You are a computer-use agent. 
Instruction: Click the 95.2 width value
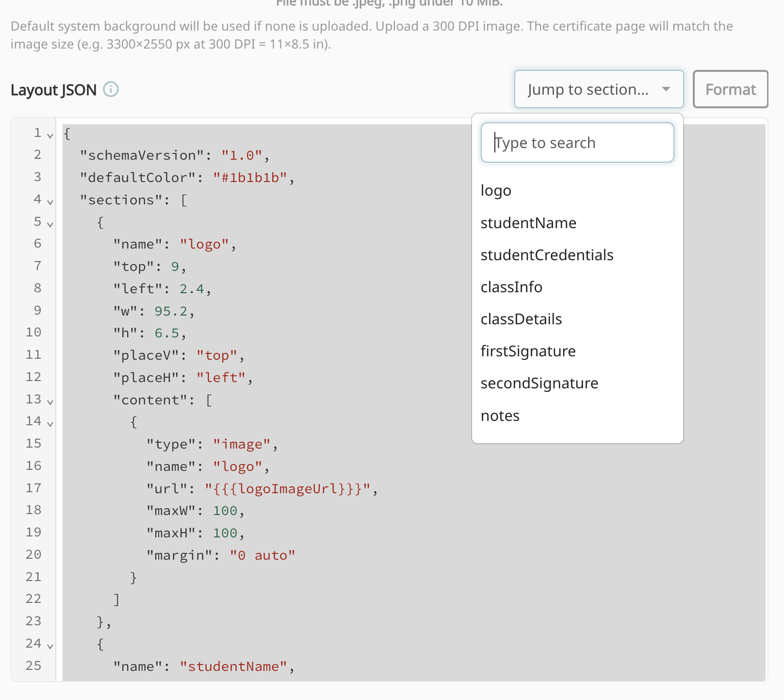(171, 311)
